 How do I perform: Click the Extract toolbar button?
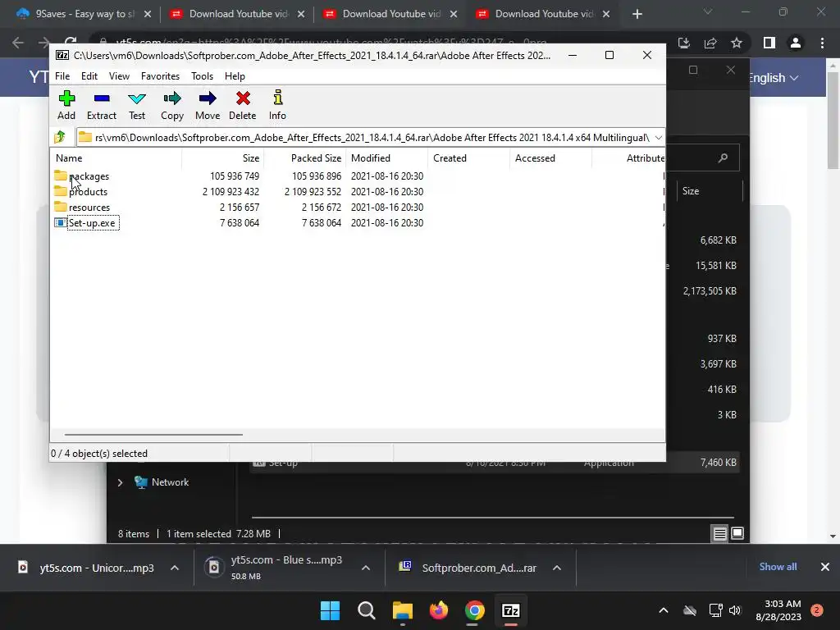101,105
